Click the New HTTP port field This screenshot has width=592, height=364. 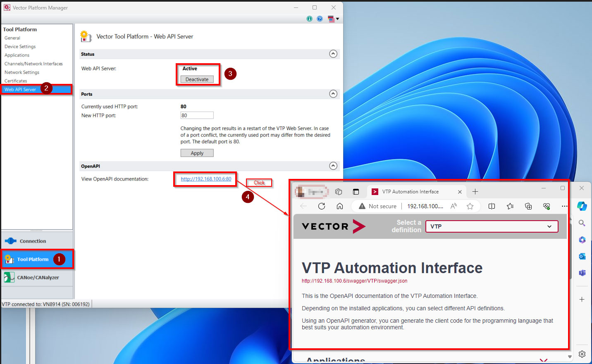[197, 116]
